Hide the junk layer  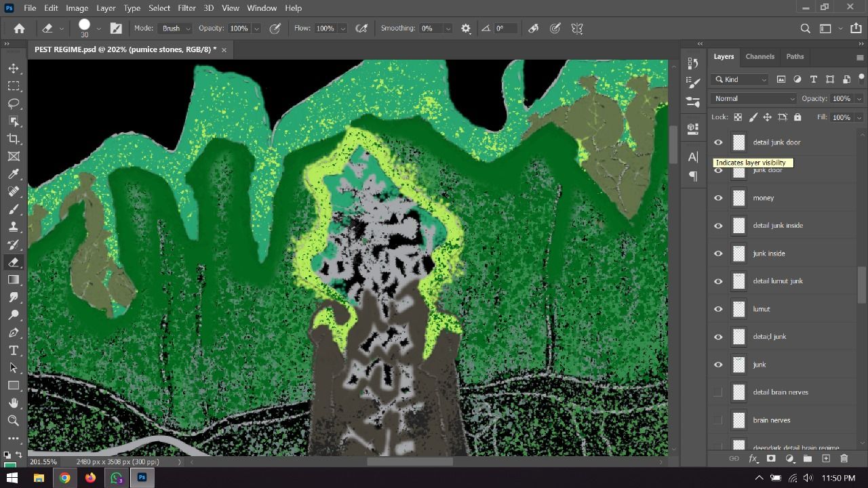[x=718, y=365]
